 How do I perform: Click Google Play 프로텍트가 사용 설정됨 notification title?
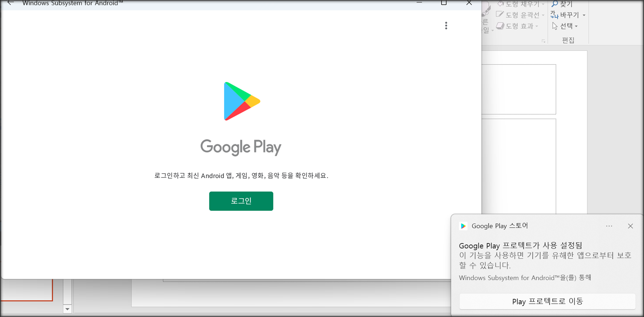click(520, 245)
